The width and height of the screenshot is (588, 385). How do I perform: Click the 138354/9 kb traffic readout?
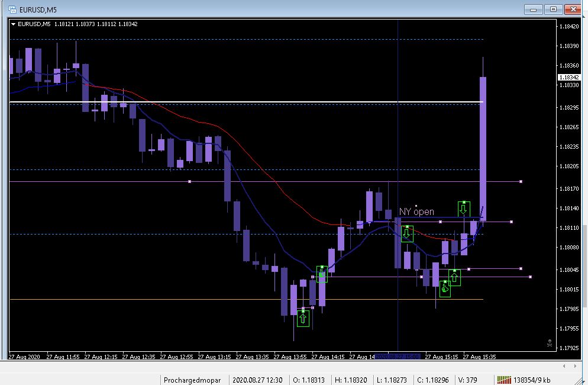coord(532,380)
